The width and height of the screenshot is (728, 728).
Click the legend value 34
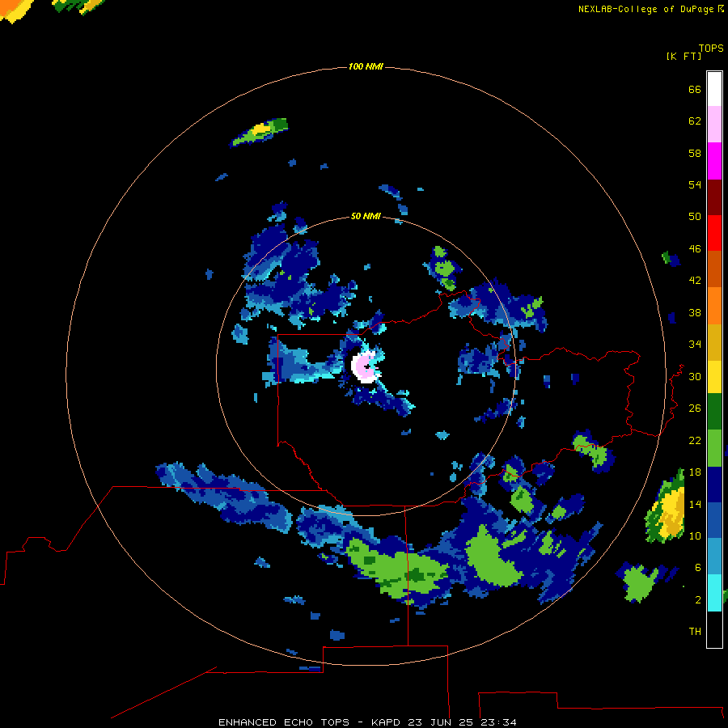(695, 345)
